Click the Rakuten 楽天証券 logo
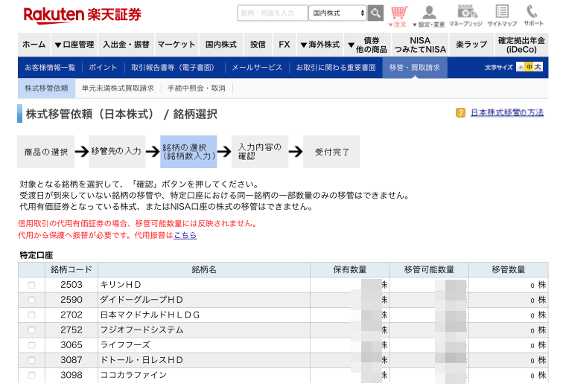 tap(82, 15)
